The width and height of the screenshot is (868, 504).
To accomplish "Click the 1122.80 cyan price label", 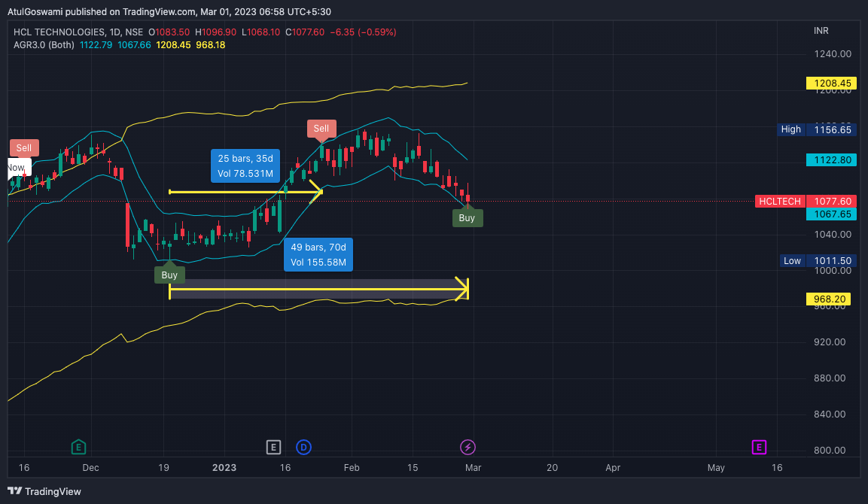I will [831, 160].
